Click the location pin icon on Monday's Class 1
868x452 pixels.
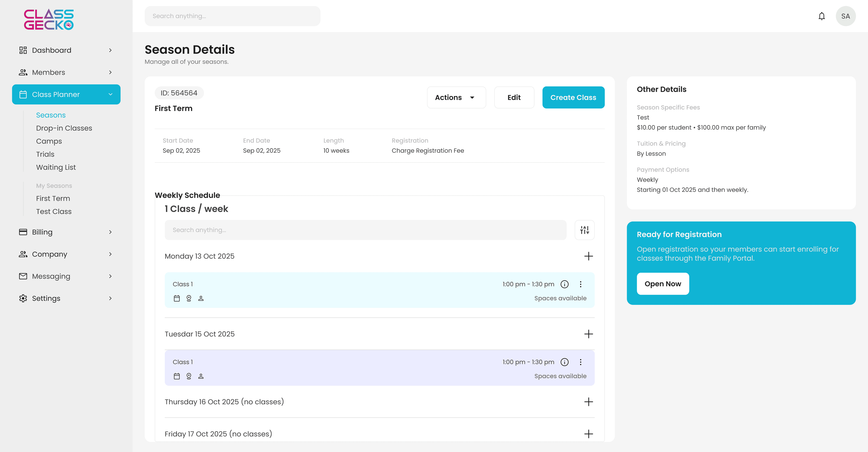(189, 298)
